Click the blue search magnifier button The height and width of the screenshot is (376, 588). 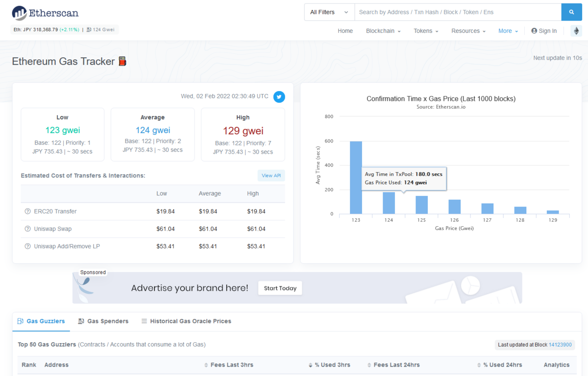pyautogui.click(x=571, y=12)
